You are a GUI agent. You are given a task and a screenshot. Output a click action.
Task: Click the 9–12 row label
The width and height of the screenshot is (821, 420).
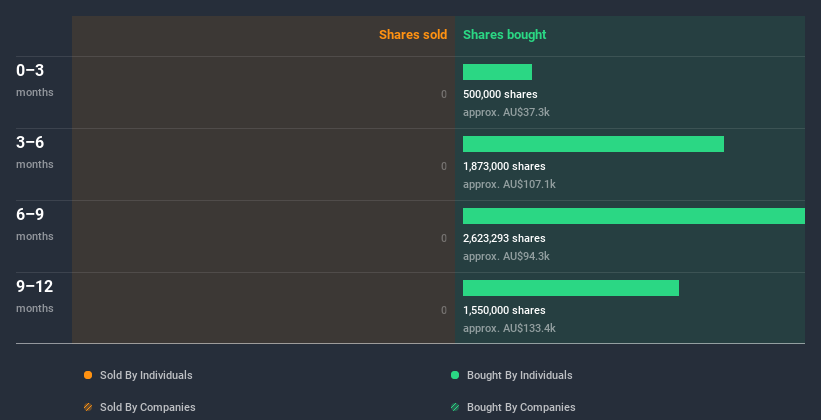pos(35,286)
